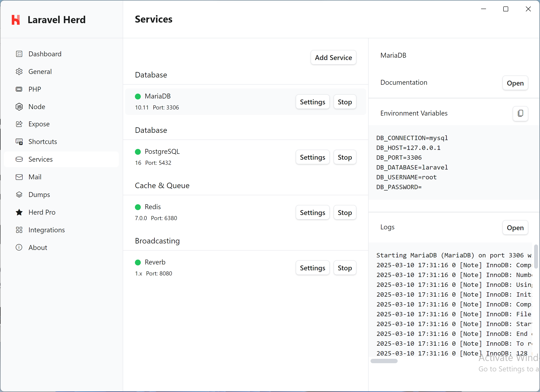The width and height of the screenshot is (540, 392).
Task: Open the PHP section
Action: pyautogui.click(x=35, y=89)
